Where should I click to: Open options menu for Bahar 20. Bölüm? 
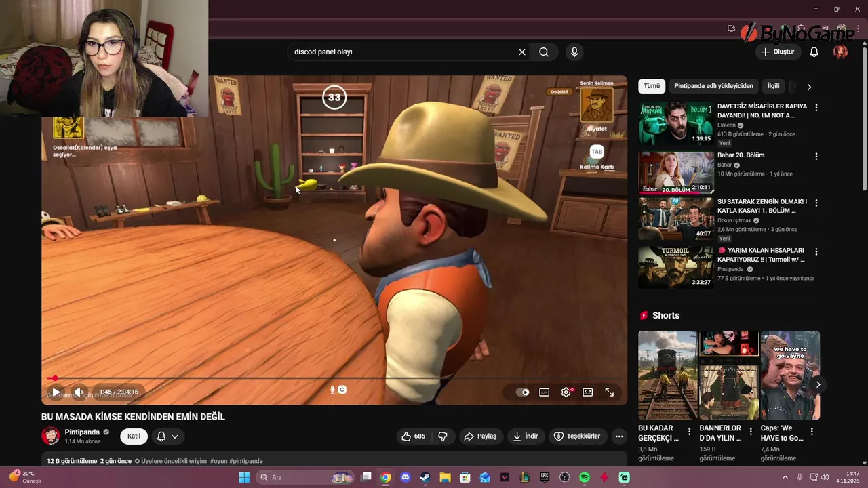pyautogui.click(x=816, y=157)
